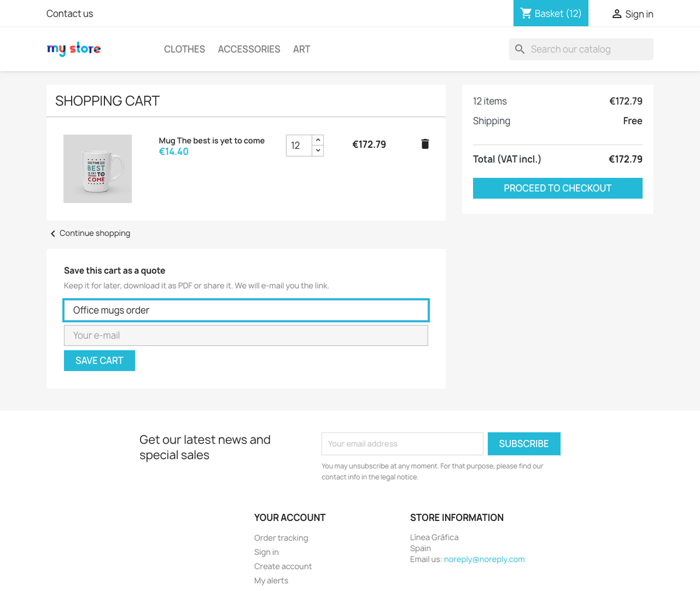700x591 pixels.
Task: Go to the Art category
Action: pos(302,49)
